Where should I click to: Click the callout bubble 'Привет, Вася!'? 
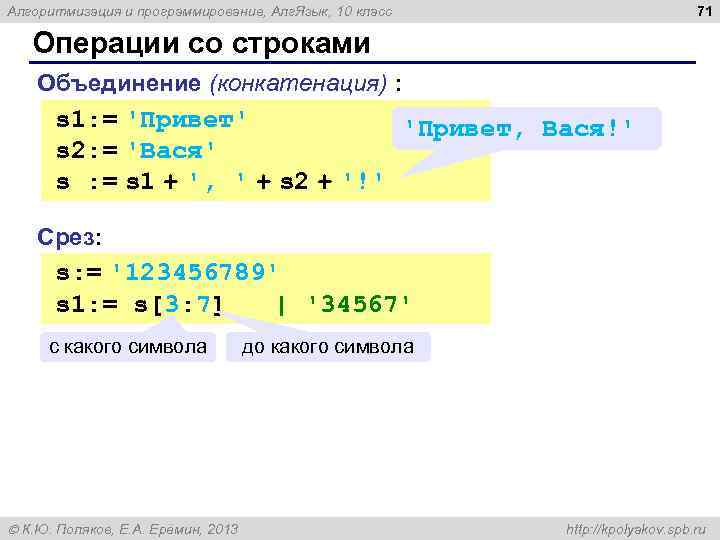526,128
